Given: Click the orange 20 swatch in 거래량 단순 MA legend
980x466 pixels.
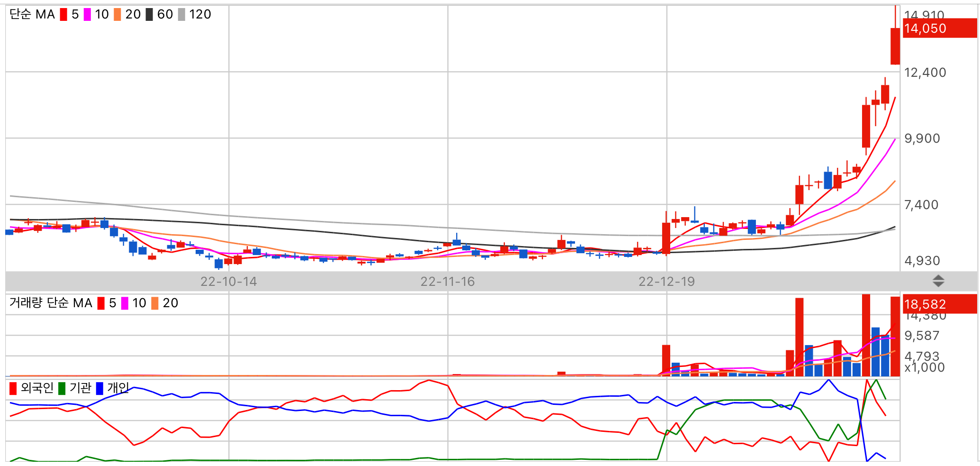Looking at the screenshot, I should click(155, 303).
